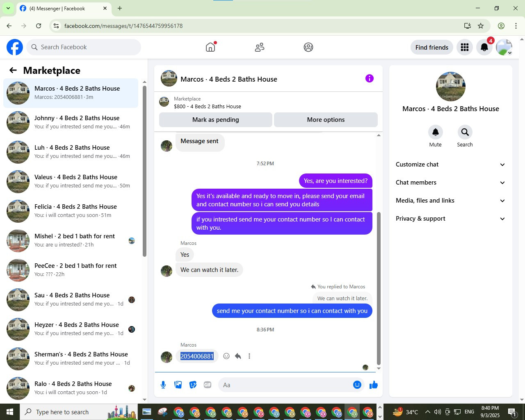
Task: Close the Messenger browser tab
Action: [x=105, y=8]
